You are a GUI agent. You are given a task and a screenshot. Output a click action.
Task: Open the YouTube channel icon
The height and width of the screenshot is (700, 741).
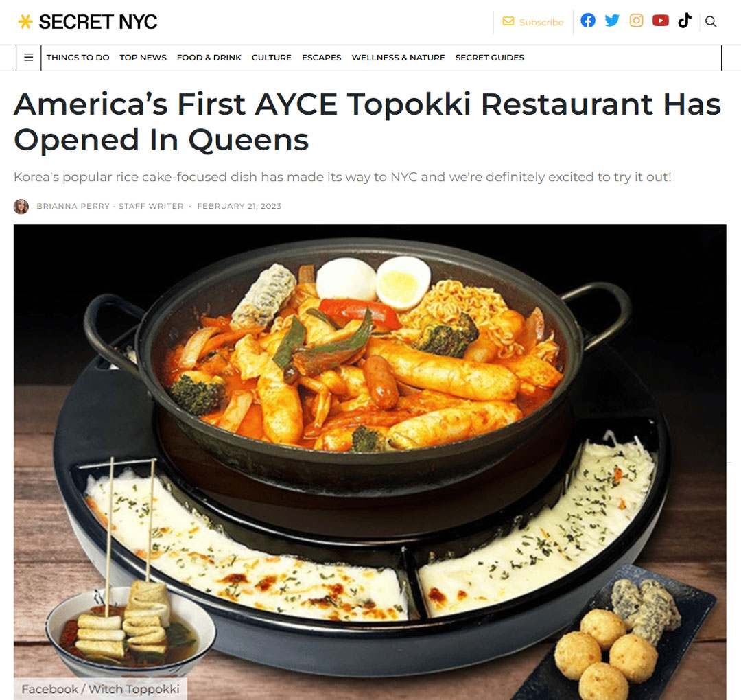(x=661, y=21)
